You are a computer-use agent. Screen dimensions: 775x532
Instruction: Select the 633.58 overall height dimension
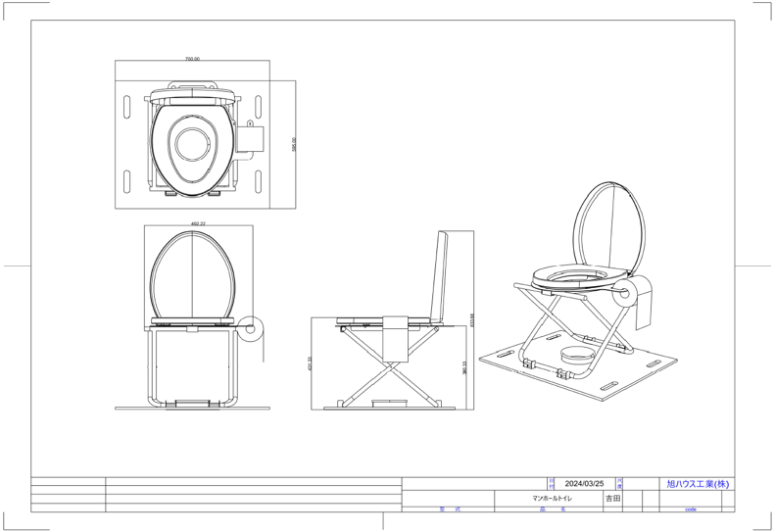click(472, 320)
